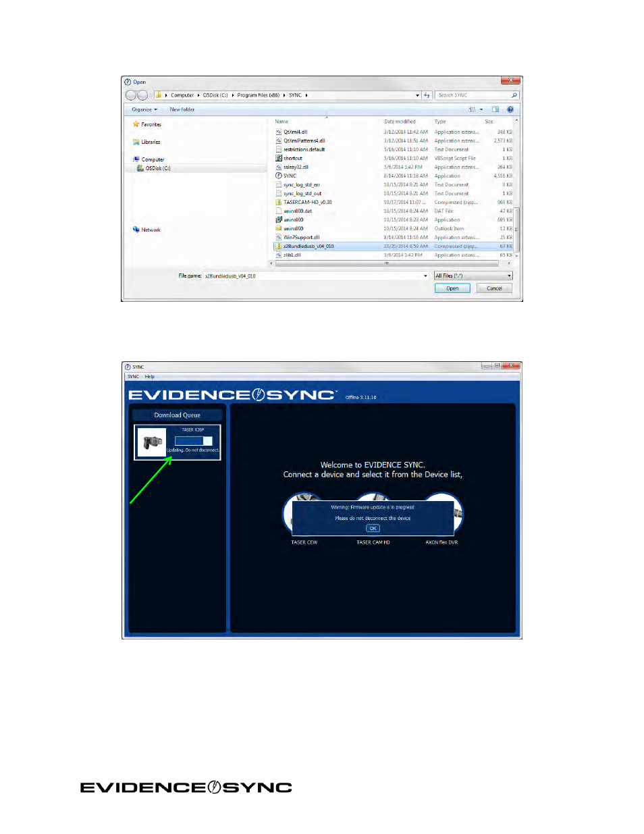The image size is (644, 834).
Task: Click the New folder button
Action: coord(182,109)
